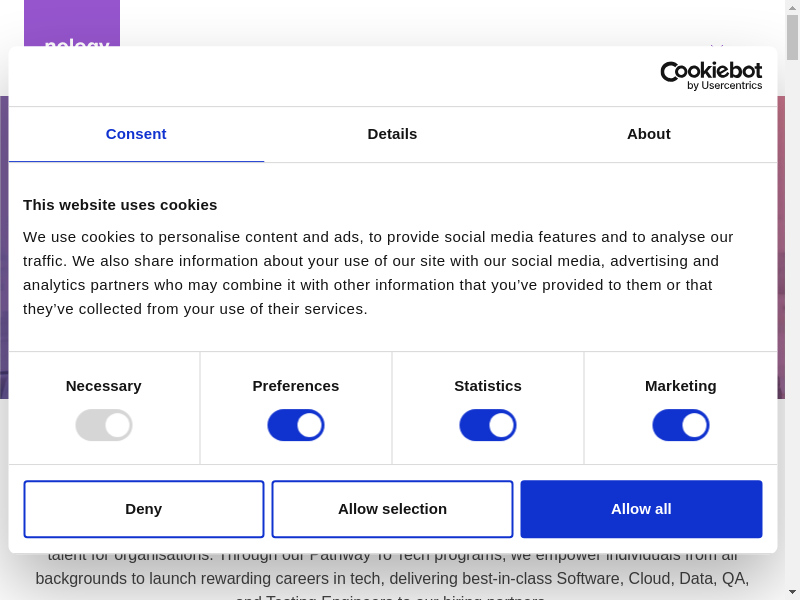Click the page's vertical scrollbar thumb
This screenshot has height=600, width=800.
click(792, 37)
